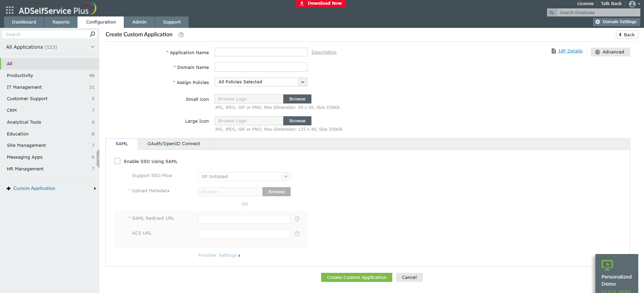Screen dimensions: 644x293
Task: Open the help icon beside Create Custom Application
Action: (x=181, y=35)
